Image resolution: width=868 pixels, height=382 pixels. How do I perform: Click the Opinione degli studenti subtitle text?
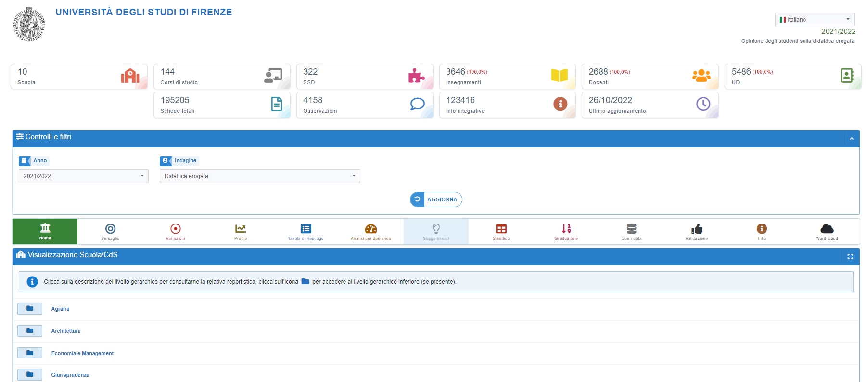(x=798, y=41)
